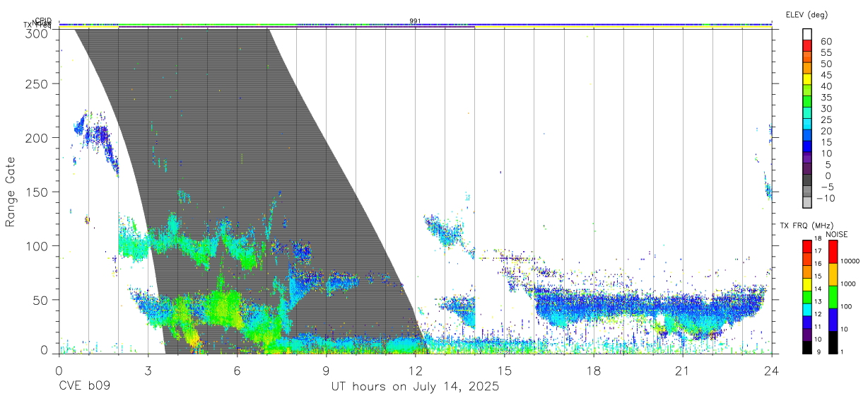
Task: Click the ELEV scale label 35
Action: [826, 98]
